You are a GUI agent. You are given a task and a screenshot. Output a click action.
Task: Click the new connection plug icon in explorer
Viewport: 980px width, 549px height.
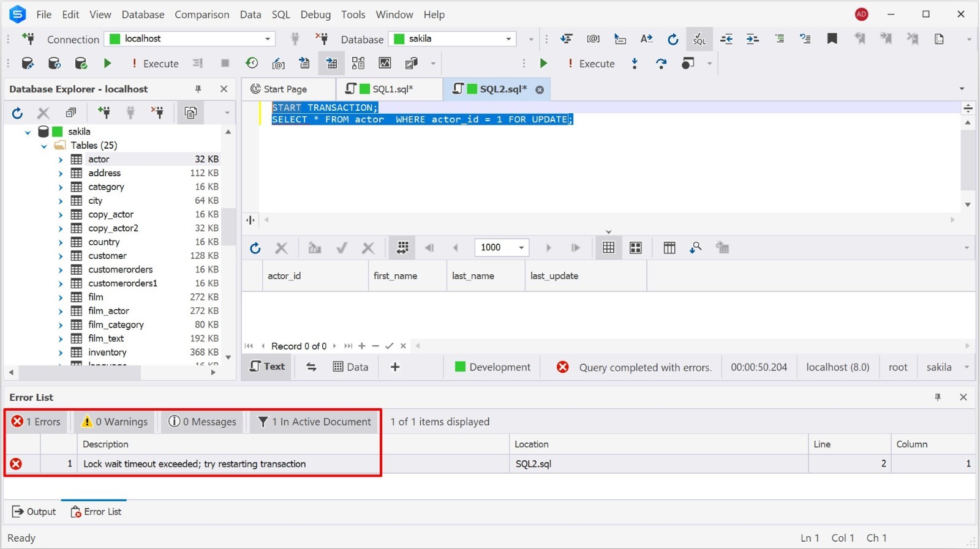pyautogui.click(x=104, y=113)
